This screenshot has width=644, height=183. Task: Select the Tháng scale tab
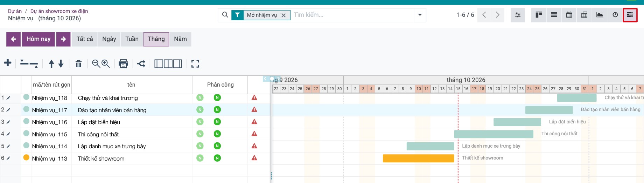click(156, 39)
